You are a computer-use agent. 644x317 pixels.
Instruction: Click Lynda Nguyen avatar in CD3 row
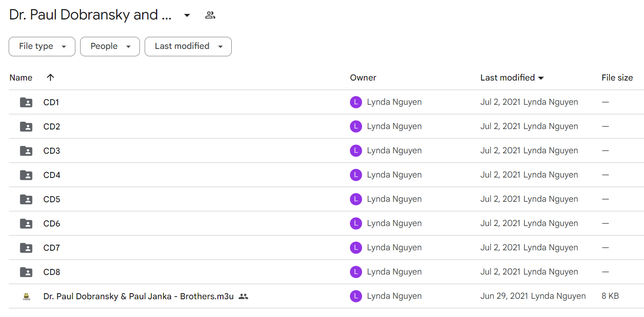pos(356,151)
